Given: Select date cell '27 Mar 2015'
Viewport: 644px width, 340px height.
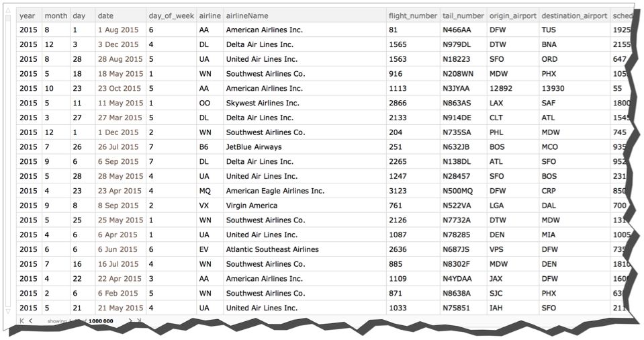Looking at the screenshot, I should point(120,118).
